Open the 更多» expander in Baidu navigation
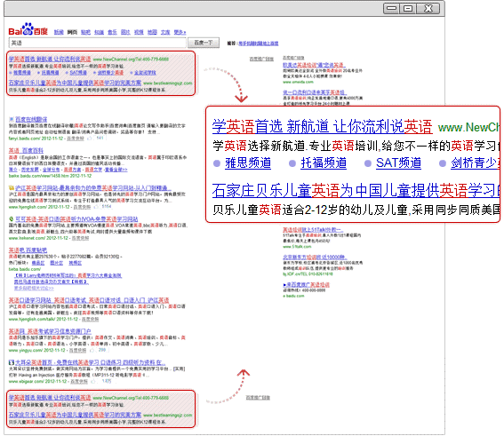The height and width of the screenshot is (436, 504). click(180, 32)
